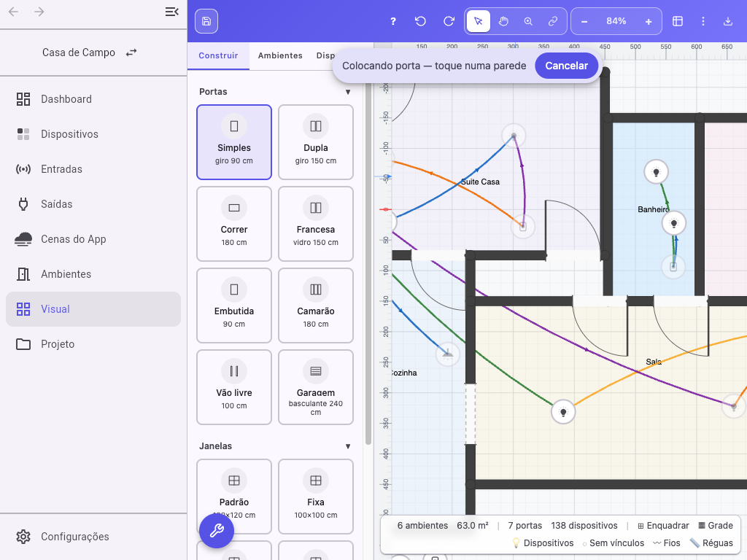The image size is (747, 560).
Task: Open Configurações at the sidebar bottom
Action: click(93, 537)
